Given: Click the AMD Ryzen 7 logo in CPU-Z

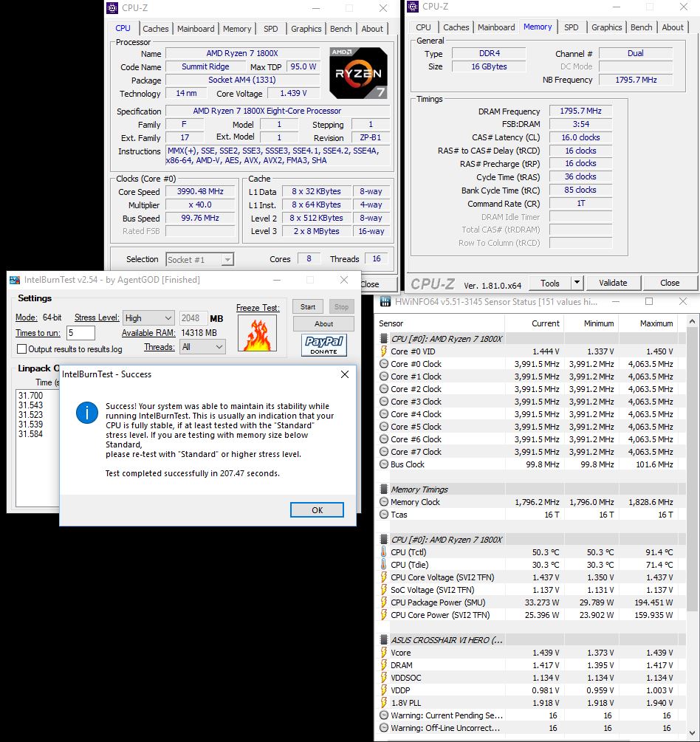Looking at the screenshot, I should [358, 73].
